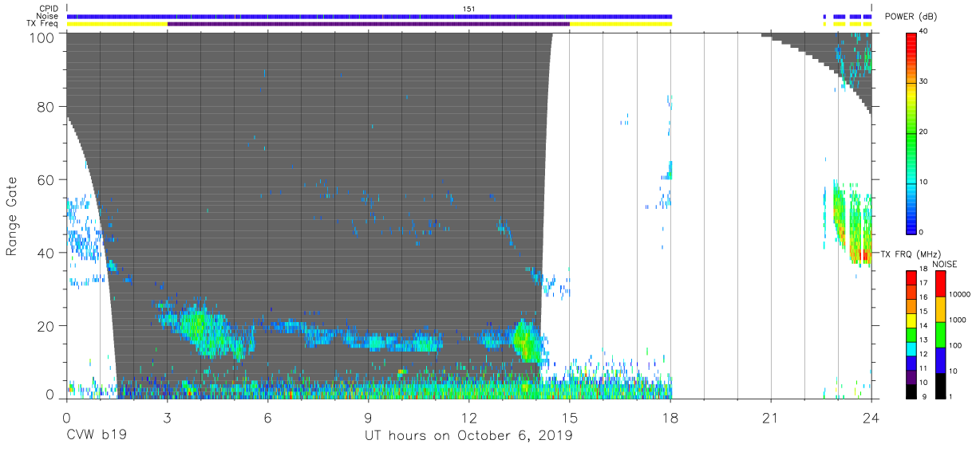980x452 pixels.
Task: Click the NOISE legend title
Action: (944, 264)
